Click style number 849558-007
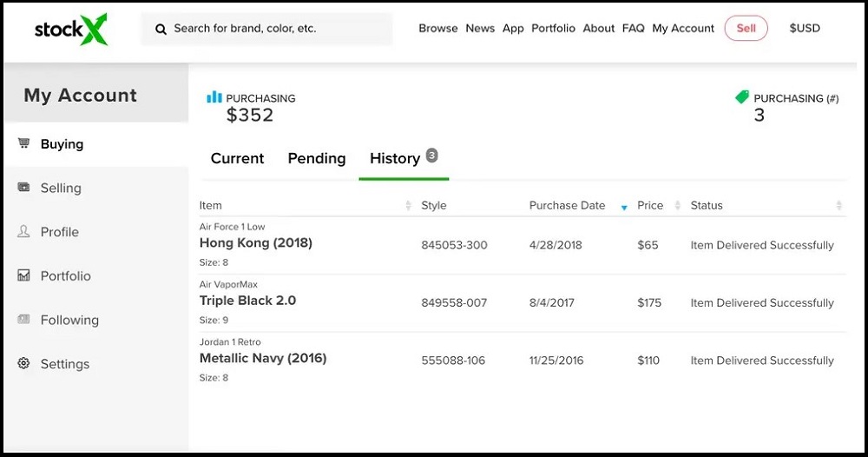 tap(454, 303)
